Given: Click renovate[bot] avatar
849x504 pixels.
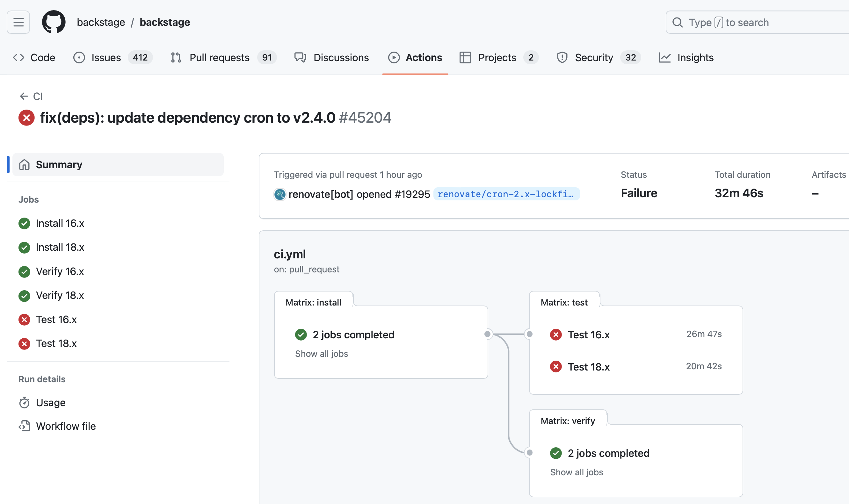Looking at the screenshot, I should click(280, 194).
